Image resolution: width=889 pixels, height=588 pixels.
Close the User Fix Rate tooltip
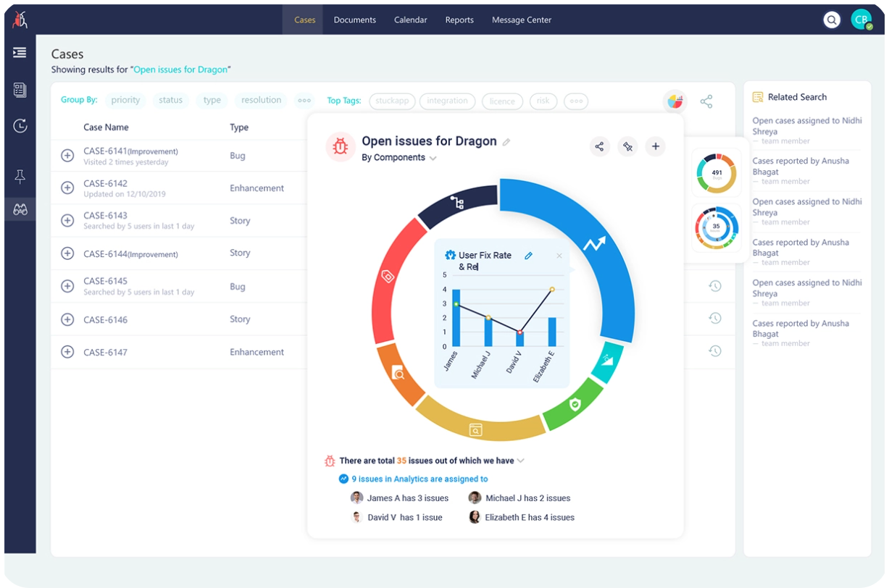[x=559, y=256]
